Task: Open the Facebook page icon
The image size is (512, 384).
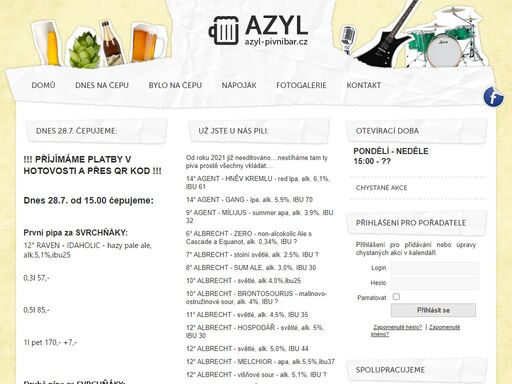Action: tap(494, 97)
